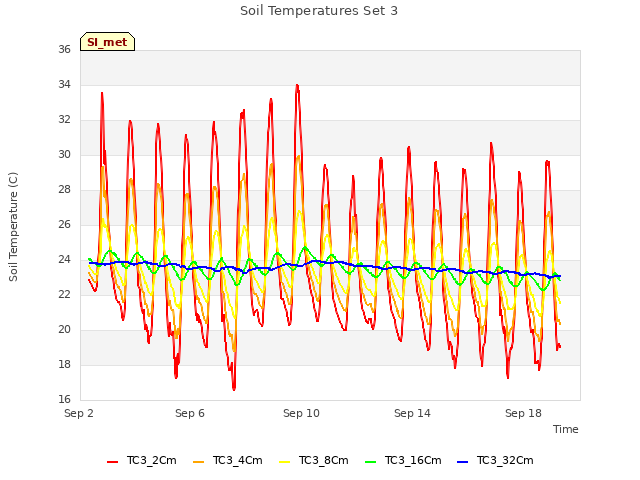Image resolution: width=640 pixels, height=480 pixels.
Task: Click the SI_met annotation label
Action: [x=107, y=42]
